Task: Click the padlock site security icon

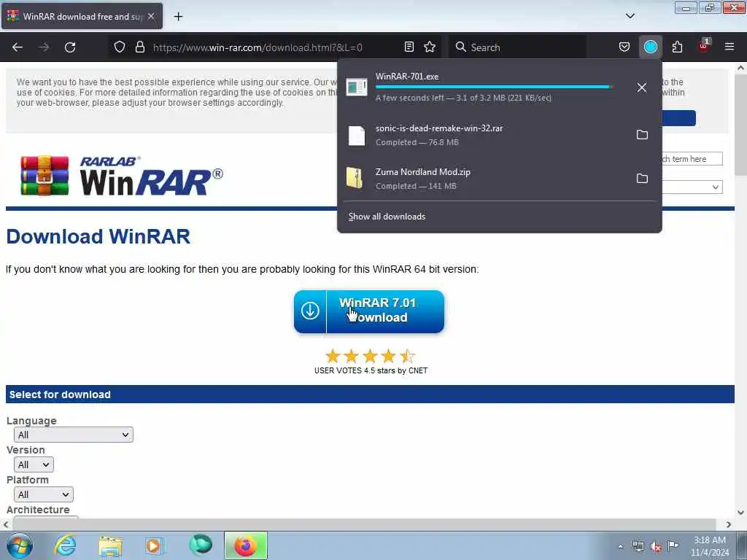Action: (x=139, y=47)
